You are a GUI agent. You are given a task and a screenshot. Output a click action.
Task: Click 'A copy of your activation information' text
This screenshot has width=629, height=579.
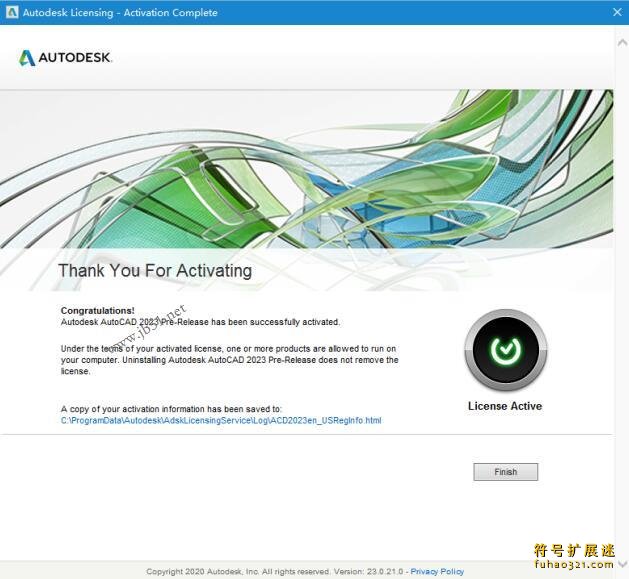171,409
